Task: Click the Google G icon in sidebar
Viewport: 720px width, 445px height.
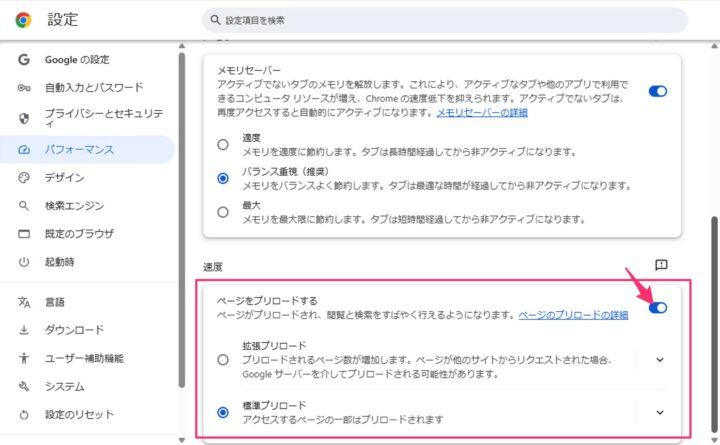Action: 24,59
